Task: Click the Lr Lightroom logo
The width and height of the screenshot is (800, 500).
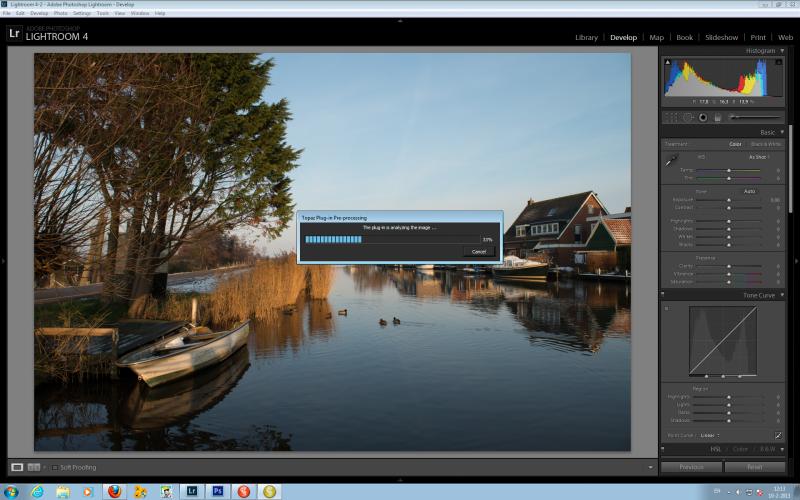Action: [14, 34]
